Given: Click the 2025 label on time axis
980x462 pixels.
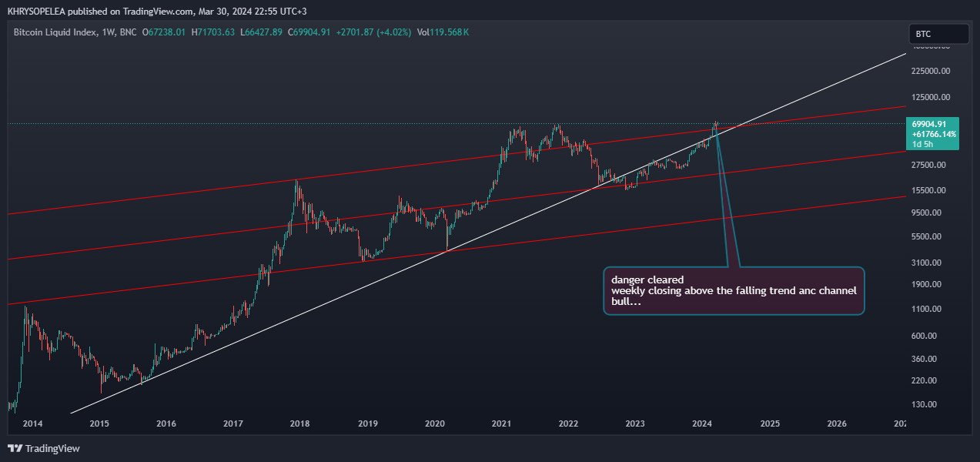Looking at the screenshot, I should click(770, 423).
